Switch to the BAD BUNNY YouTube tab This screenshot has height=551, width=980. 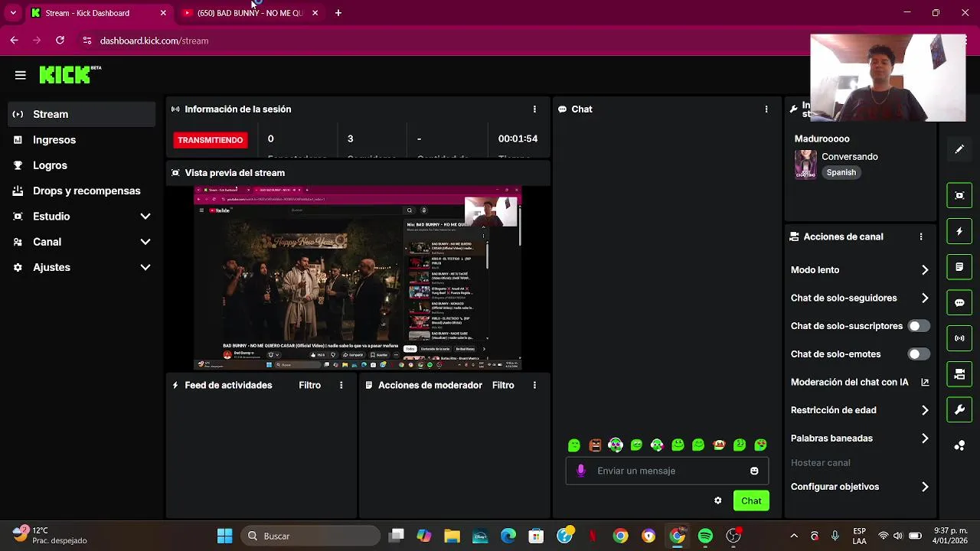click(250, 13)
